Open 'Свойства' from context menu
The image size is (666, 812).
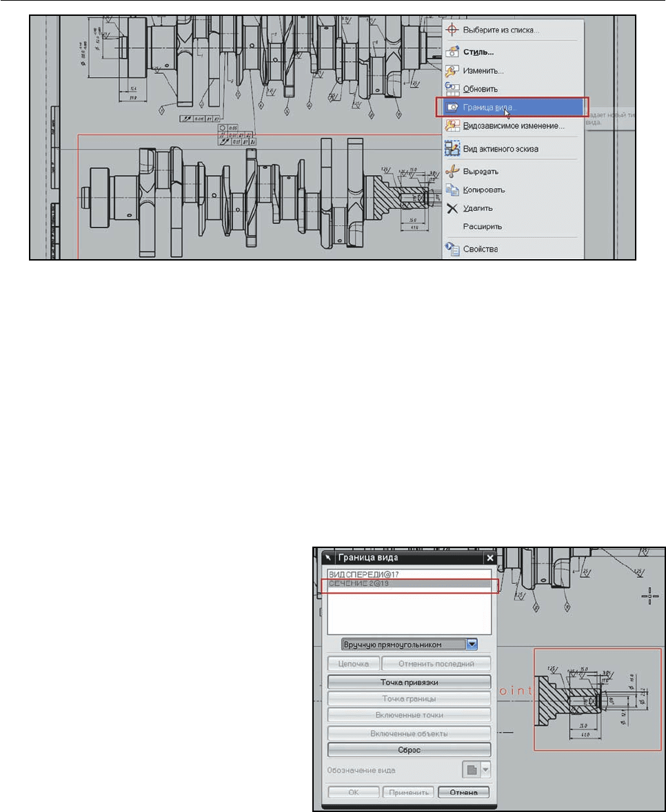(x=513, y=249)
